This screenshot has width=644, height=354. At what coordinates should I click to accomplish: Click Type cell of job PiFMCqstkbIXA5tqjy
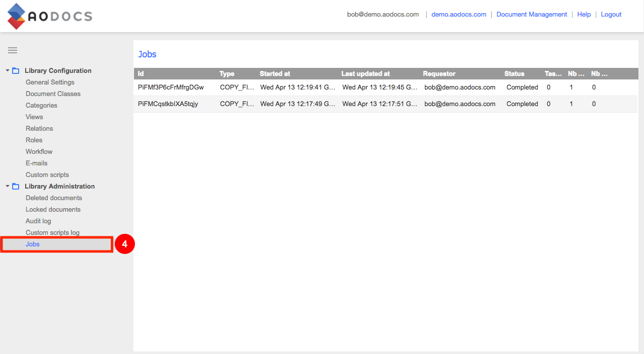237,104
